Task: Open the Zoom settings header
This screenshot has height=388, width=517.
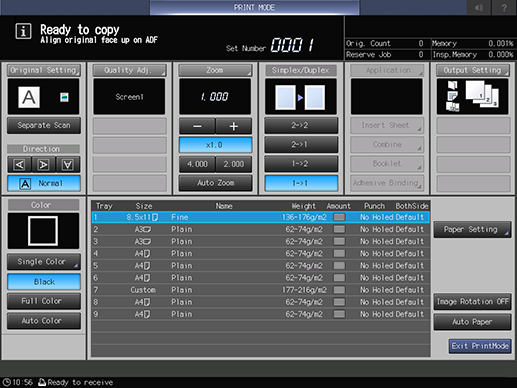Action: coord(215,70)
